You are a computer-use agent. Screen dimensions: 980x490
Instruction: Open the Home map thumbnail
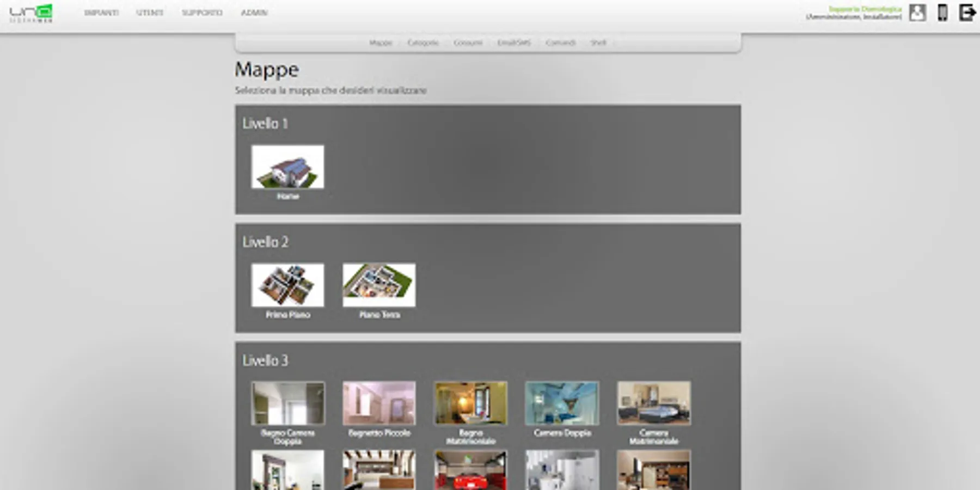(287, 167)
